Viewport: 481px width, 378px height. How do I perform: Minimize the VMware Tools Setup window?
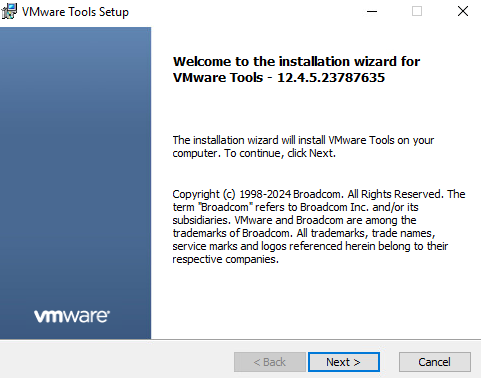coord(372,11)
